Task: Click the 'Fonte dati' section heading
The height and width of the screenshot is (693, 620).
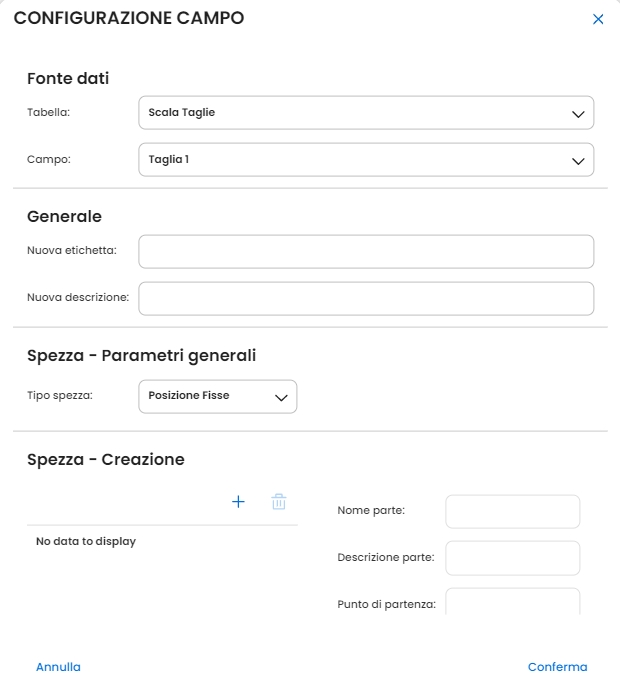Action: click(68, 78)
